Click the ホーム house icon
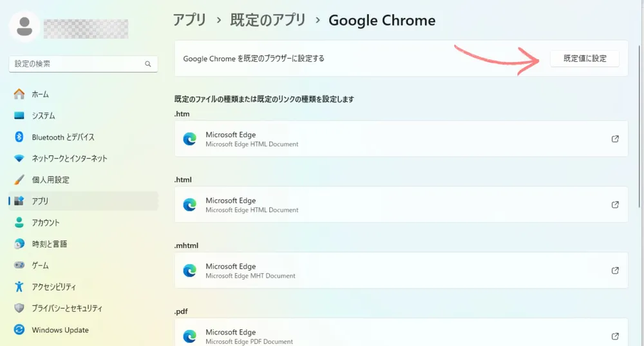Viewport: 644px width, 346px height. (x=19, y=94)
